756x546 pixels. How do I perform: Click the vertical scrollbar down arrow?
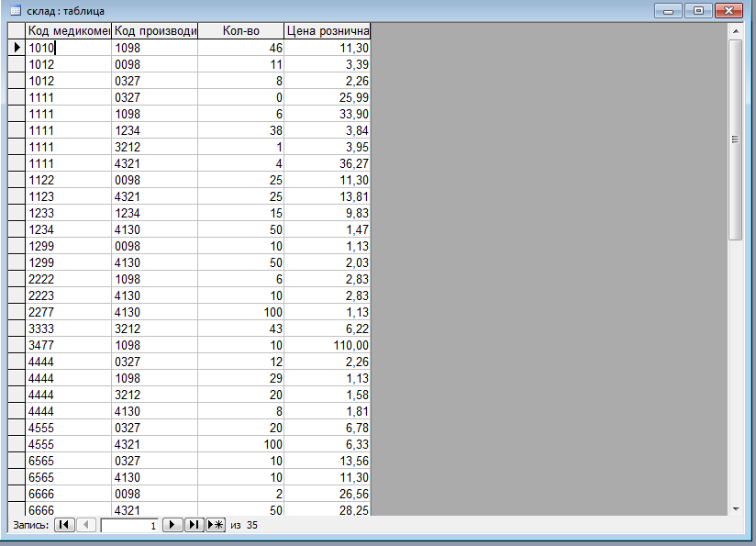click(736, 508)
